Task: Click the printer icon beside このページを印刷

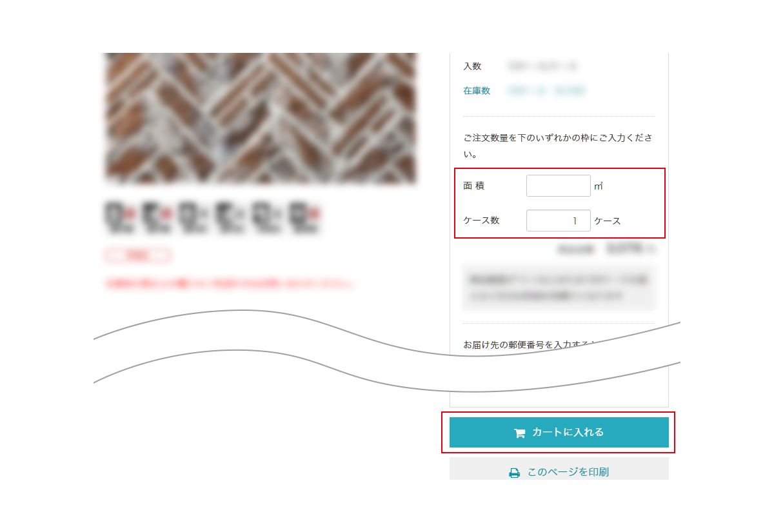Action: pyautogui.click(x=514, y=473)
